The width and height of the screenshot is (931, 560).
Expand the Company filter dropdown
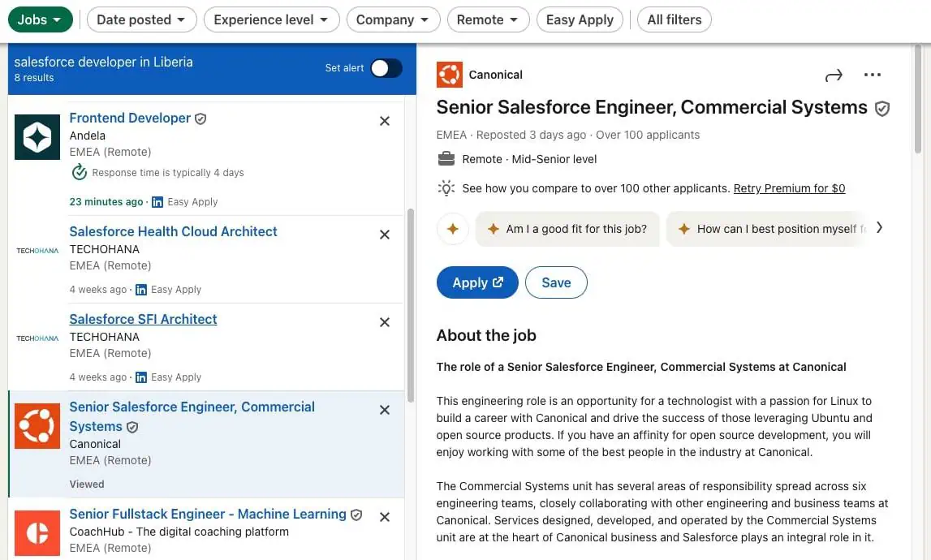(393, 19)
